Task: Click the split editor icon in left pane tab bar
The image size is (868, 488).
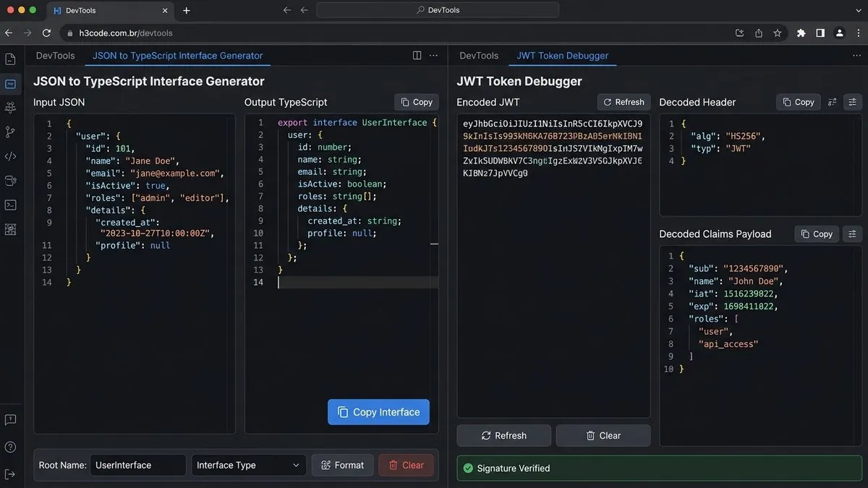Action: pyautogui.click(x=417, y=56)
